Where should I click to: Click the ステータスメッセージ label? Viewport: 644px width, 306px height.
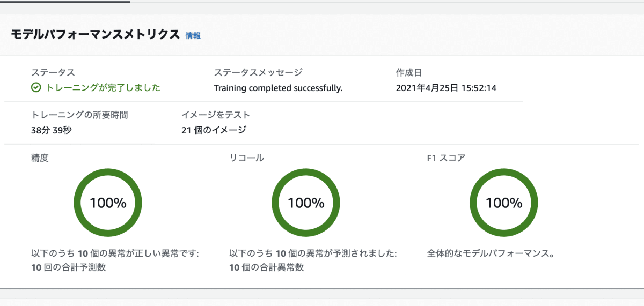click(x=258, y=72)
